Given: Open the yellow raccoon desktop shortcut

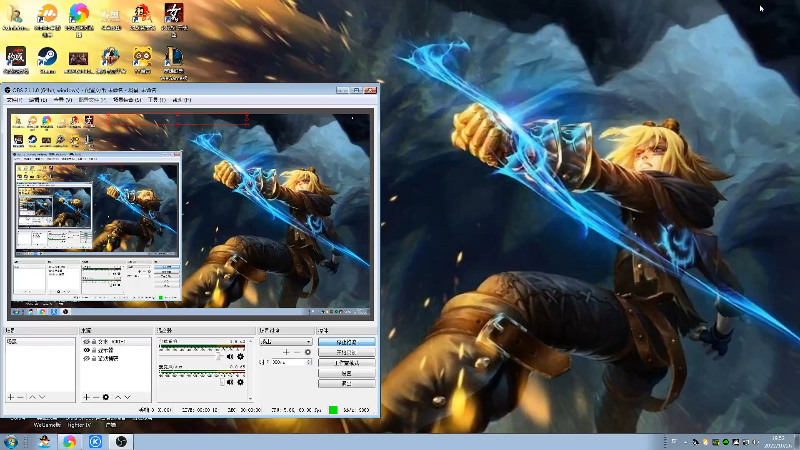Looking at the screenshot, I should click(142, 61).
